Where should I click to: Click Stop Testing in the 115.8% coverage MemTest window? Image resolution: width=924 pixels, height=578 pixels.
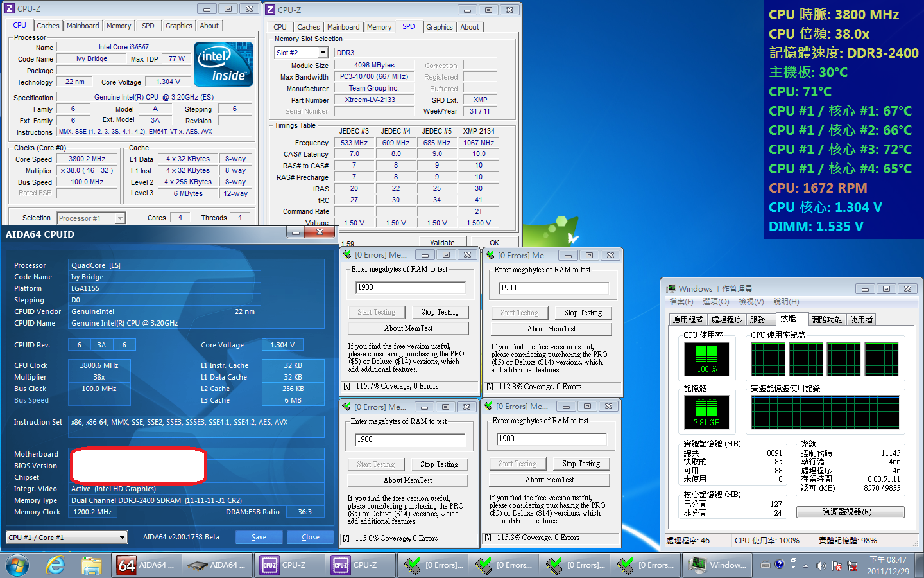(x=439, y=464)
